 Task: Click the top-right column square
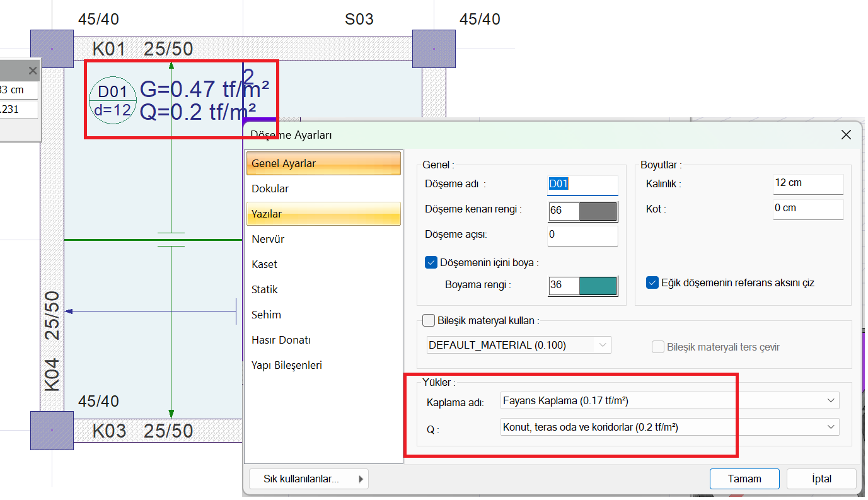point(434,49)
